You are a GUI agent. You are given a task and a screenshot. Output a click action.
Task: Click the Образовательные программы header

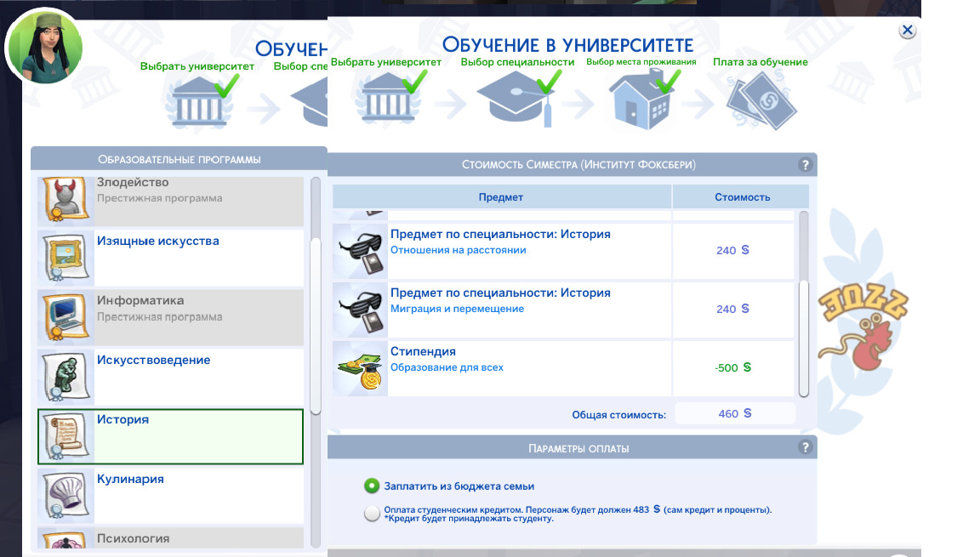(179, 159)
